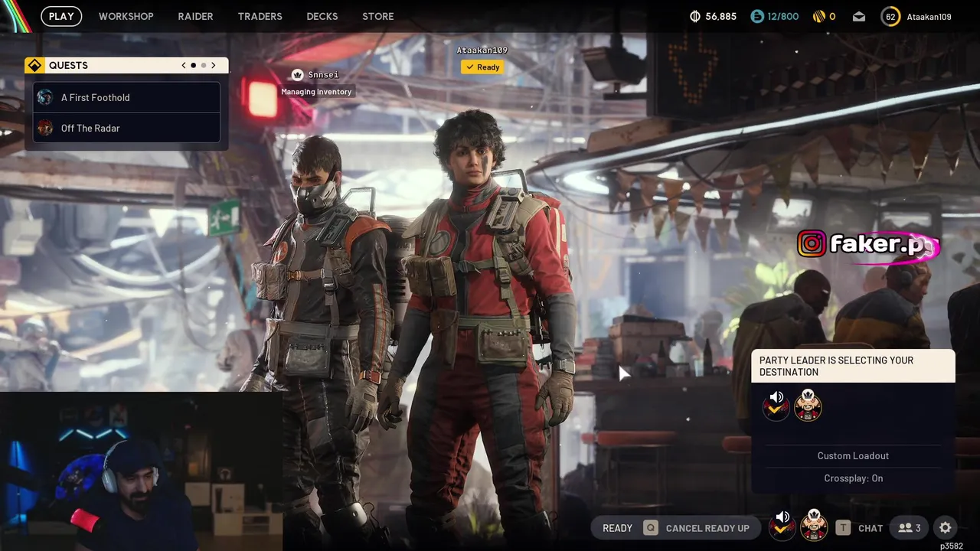Open the PLAY tab

(x=61, y=16)
